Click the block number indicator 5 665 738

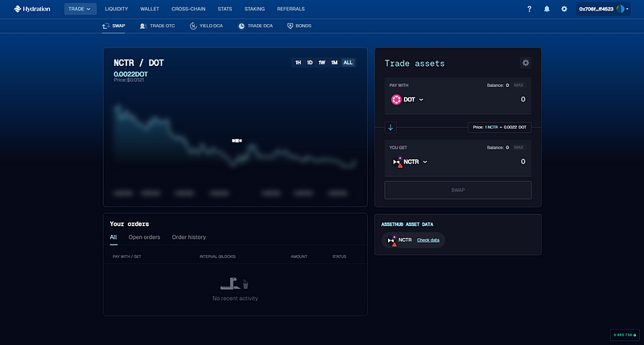point(625,335)
